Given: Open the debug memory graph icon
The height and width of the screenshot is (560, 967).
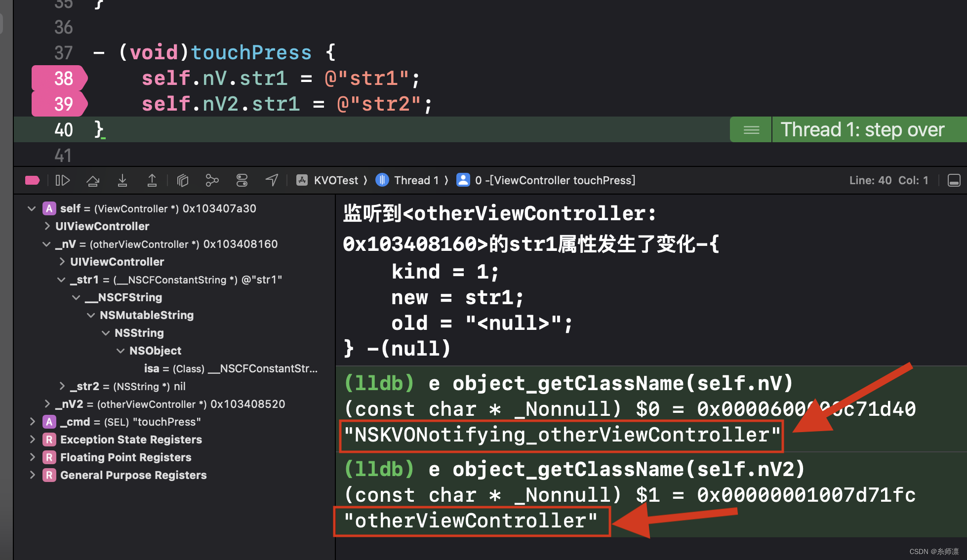Looking at the screenshot, I should [212, 180].
